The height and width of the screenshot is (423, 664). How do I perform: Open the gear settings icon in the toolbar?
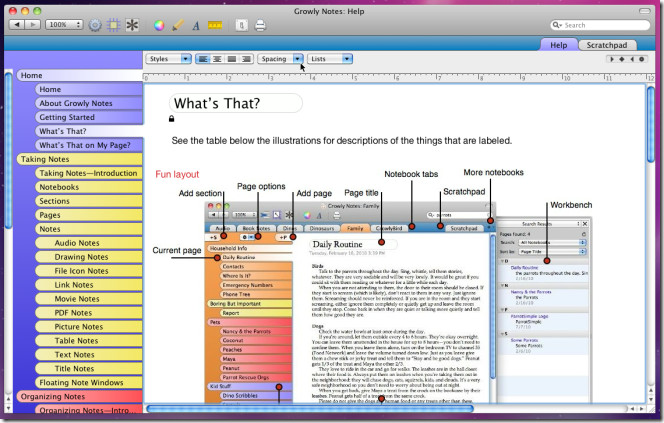coord(95,25)
